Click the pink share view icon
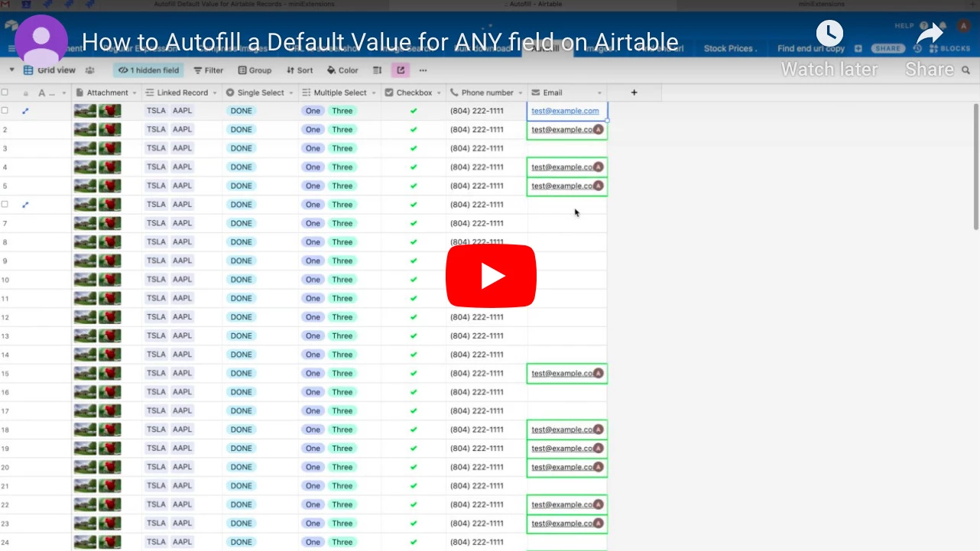 (x=401, y=70)
